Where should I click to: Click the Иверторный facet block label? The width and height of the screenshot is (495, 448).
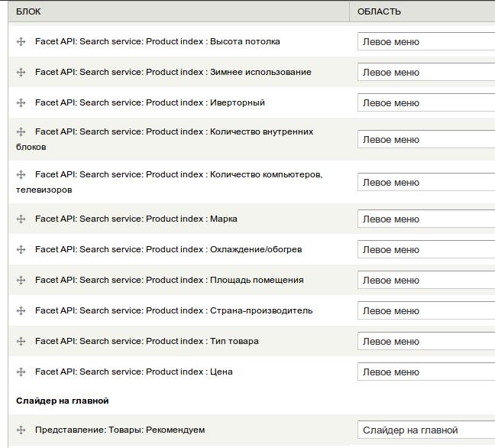150,102
